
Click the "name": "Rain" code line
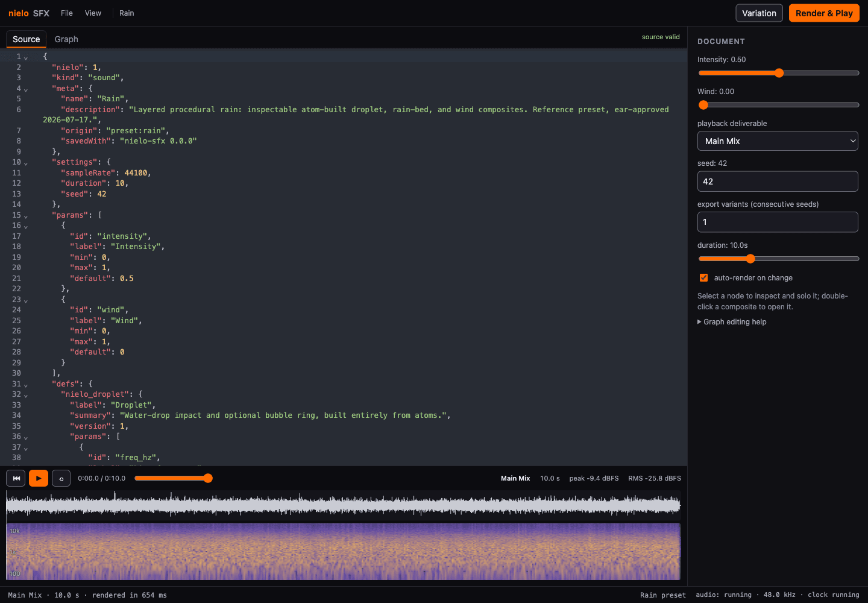(x=94, y=99)
